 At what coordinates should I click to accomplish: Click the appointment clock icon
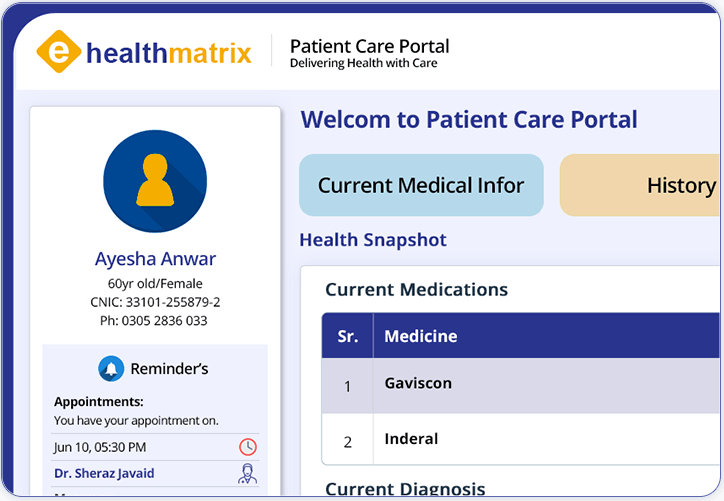[x=247, y=447]
